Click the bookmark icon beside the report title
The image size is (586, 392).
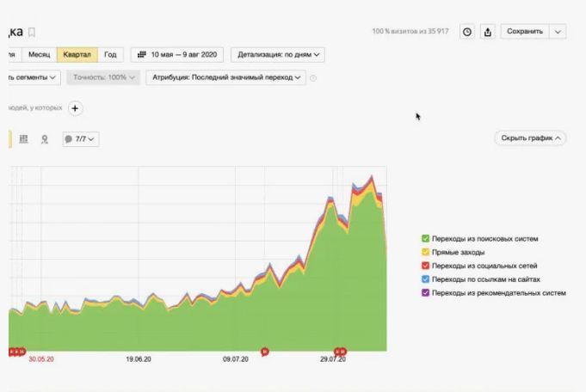pyautogui.click(x=32, y=32)
